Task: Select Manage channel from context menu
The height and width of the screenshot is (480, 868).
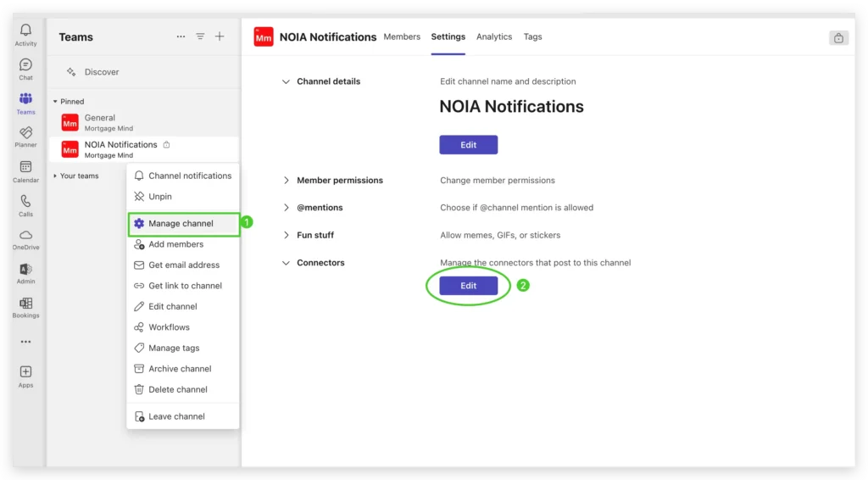Action: [x=181, y=223]
